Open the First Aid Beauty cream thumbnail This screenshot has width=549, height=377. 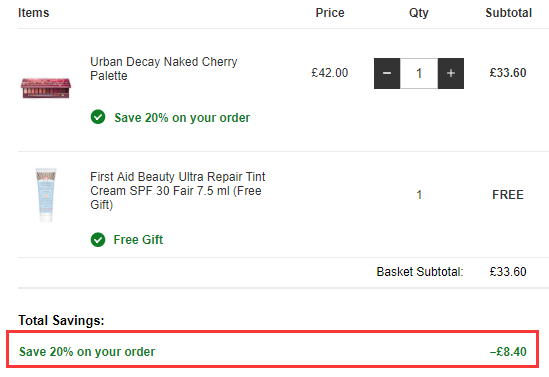[46, 195]
